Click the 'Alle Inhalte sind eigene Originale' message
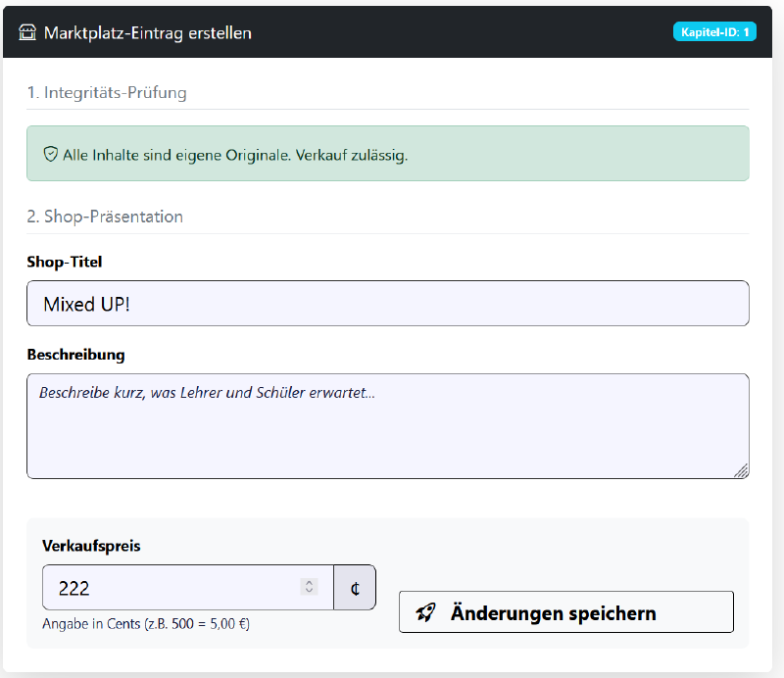Viewport: 784px width, 678px height. 235,155
